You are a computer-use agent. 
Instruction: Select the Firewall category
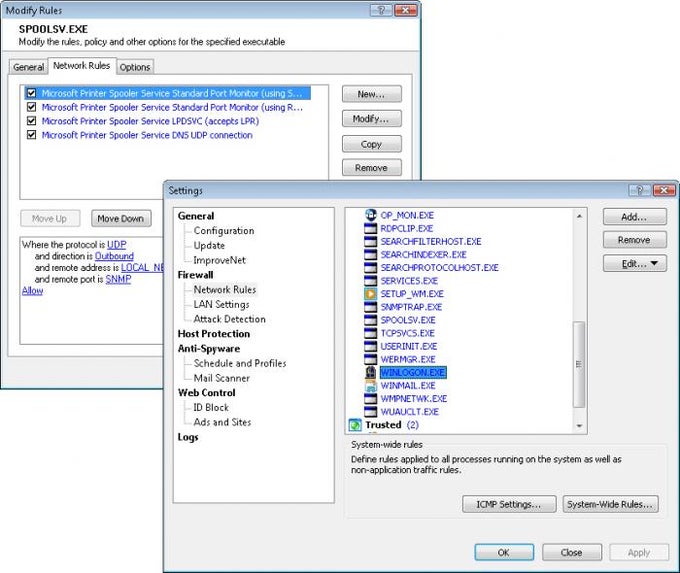coord(196,275)
